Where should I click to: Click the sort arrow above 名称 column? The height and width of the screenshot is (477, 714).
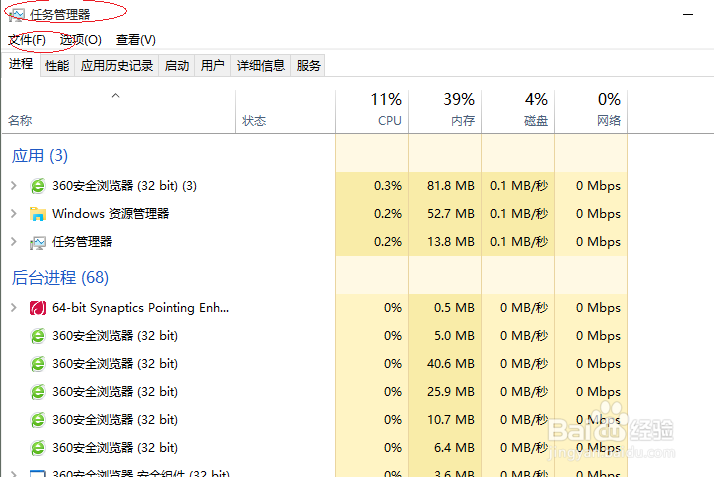[116, 96]
